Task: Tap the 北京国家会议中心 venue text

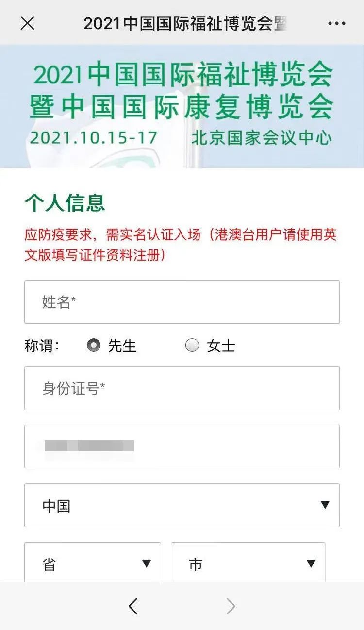Action: tap(262, 137)
